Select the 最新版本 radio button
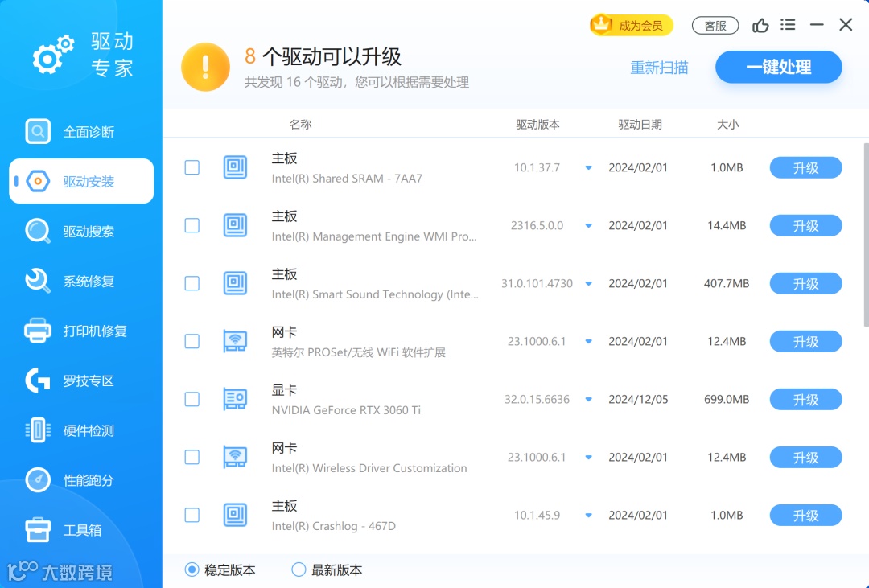 299,569
